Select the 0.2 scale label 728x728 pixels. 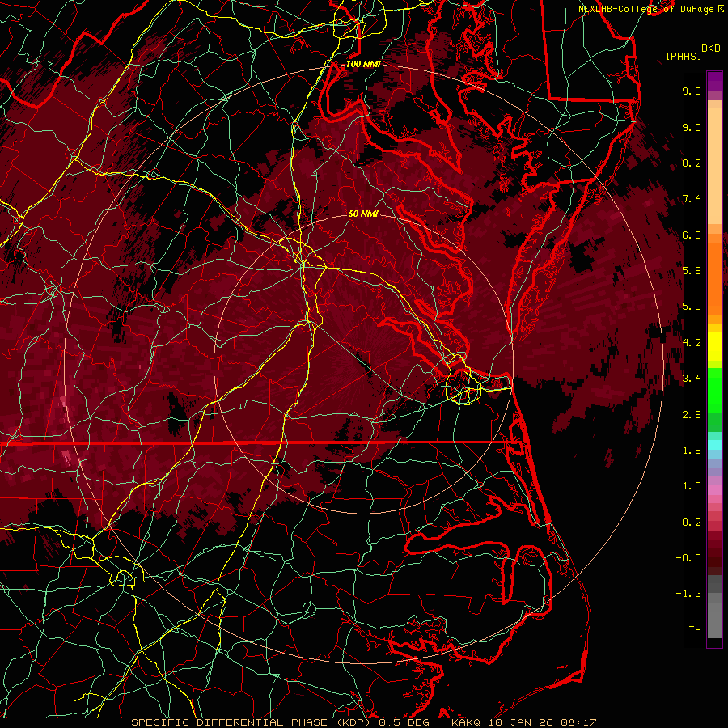coord(692,523)
